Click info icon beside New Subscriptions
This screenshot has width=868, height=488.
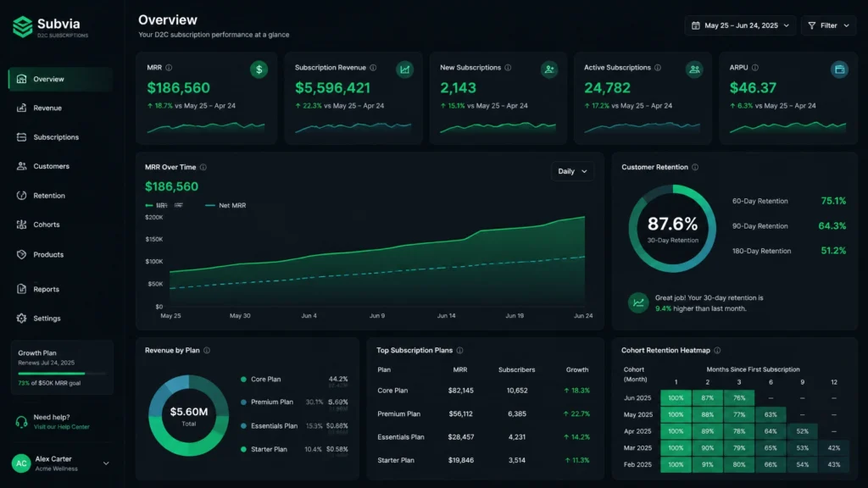point(509,68)
